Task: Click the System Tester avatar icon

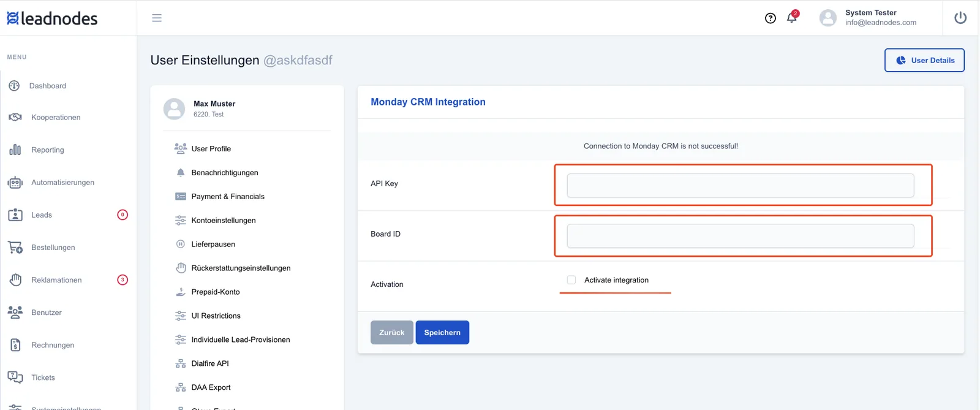Action: (828, 18)
